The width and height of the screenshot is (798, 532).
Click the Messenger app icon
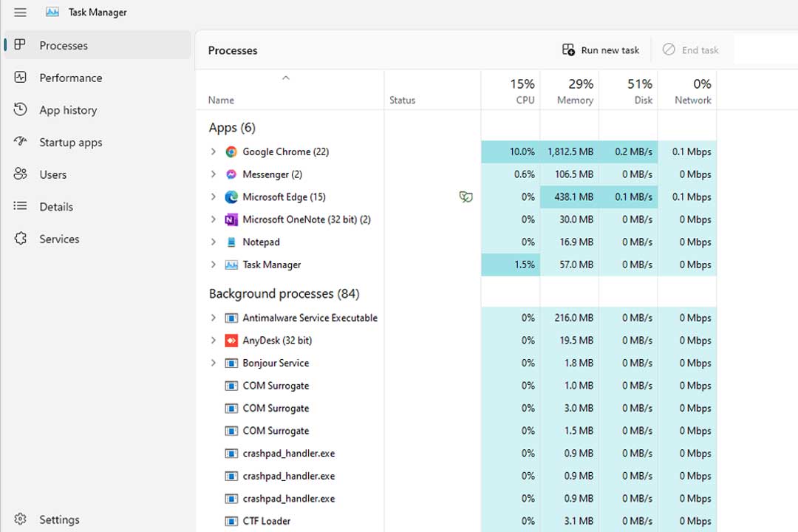point(231,174)
